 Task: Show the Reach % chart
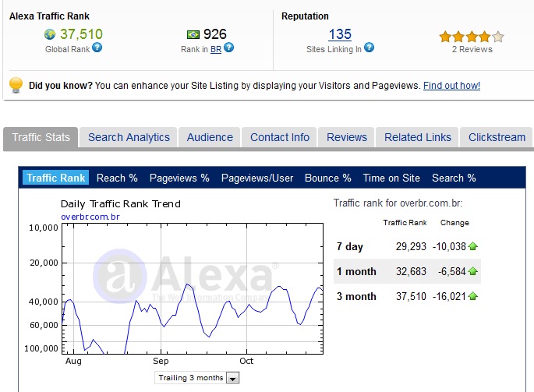[x=117, y=178]
